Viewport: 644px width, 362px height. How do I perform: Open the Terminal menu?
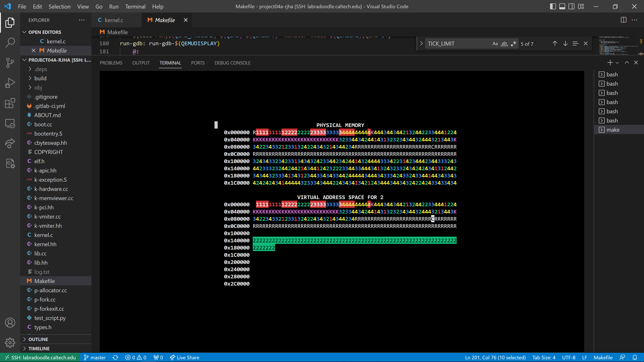click(135, 7)
